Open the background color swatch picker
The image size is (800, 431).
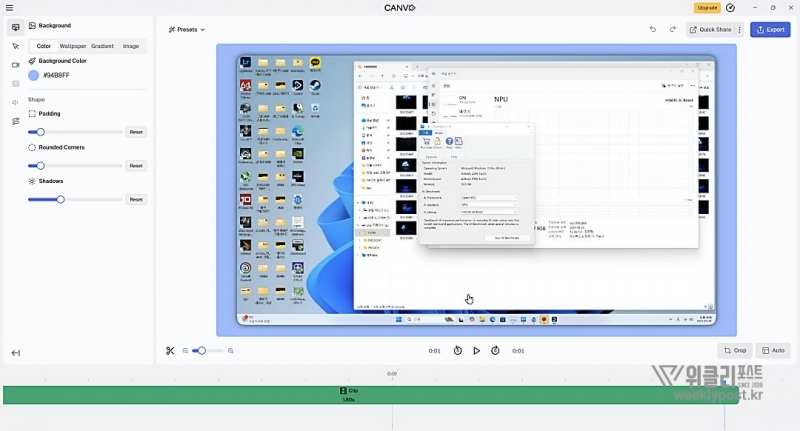pyautogui.click(x=34, y=75)
